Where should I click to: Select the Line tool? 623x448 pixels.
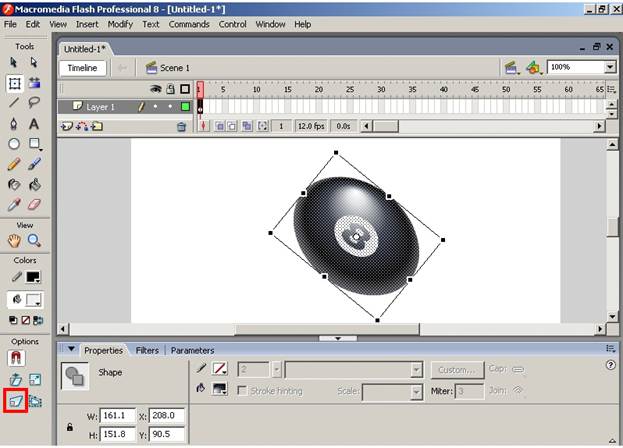pos(14,103)
